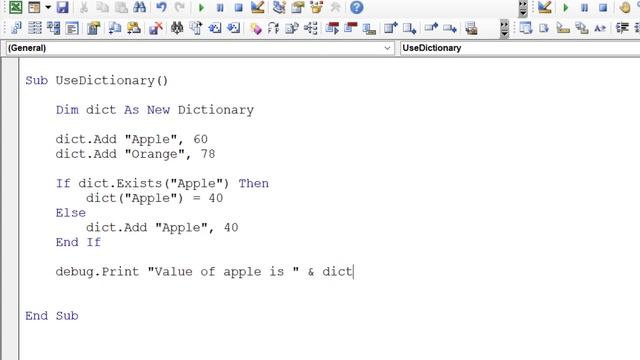Click the 'Else' keyword line

(71, 213)
